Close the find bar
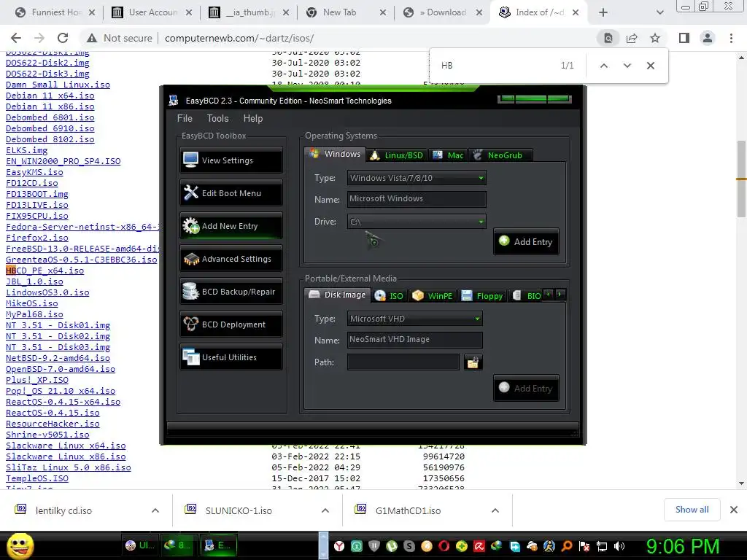Image resolution: width=747 pixels, height=560 pixels. tap(650, 66)
